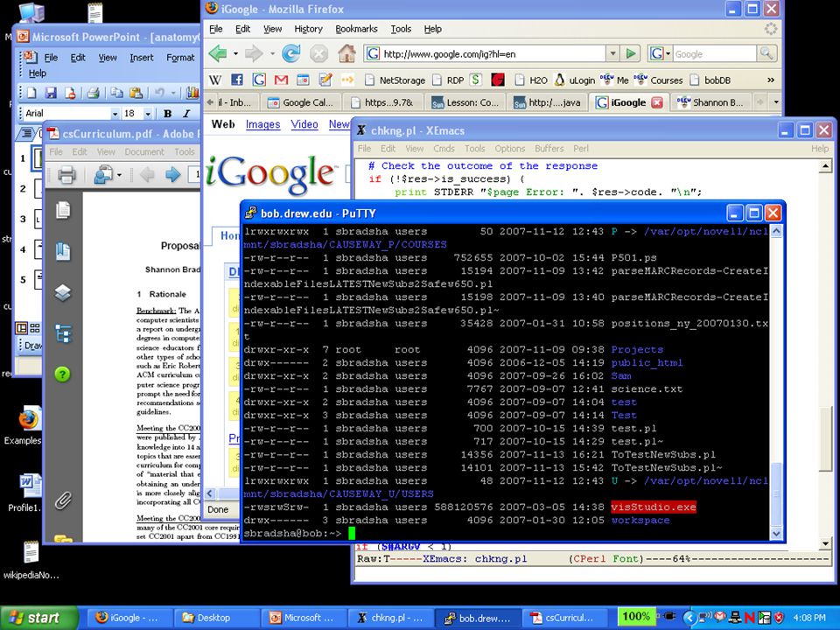Close the iGoogle tab in Firefox
The width and height of the screenshot is (840, 630).
pos(657,102)
